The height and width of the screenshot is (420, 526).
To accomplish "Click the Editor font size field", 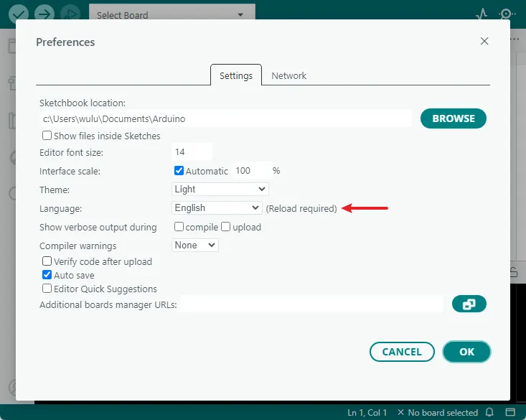I will 192,152.
